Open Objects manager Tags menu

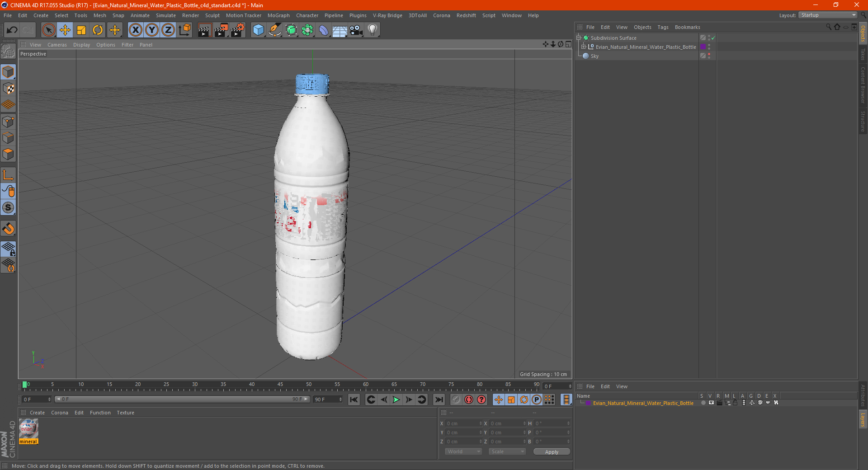coord(663,27)
